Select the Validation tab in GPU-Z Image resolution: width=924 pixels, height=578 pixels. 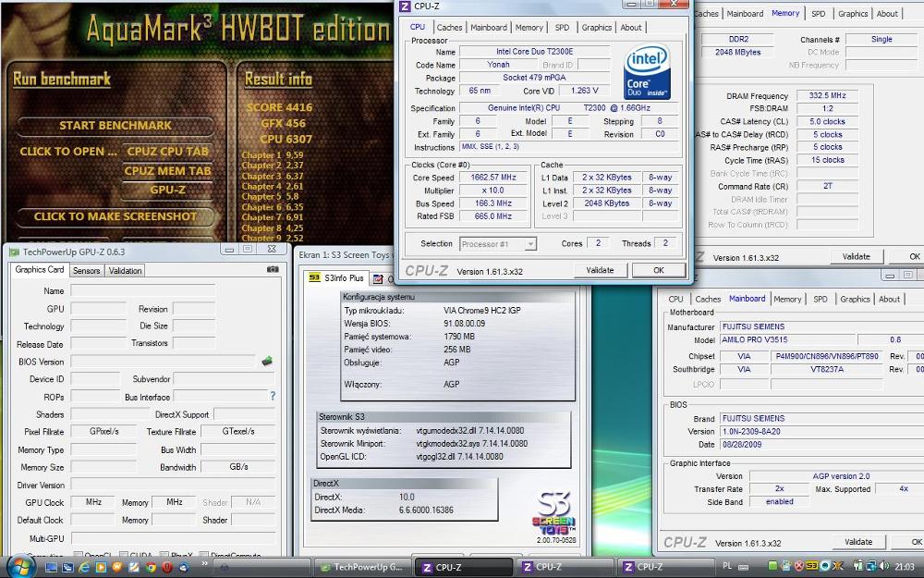tap(125, 271)
